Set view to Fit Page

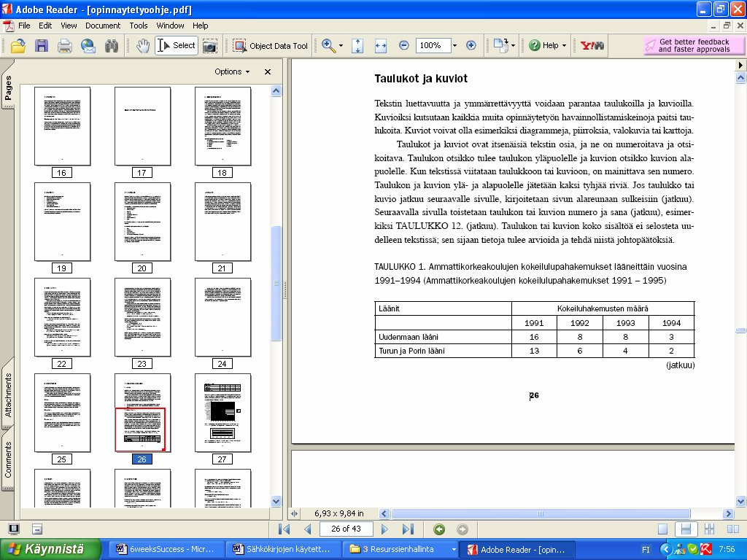tap(357, 46)
